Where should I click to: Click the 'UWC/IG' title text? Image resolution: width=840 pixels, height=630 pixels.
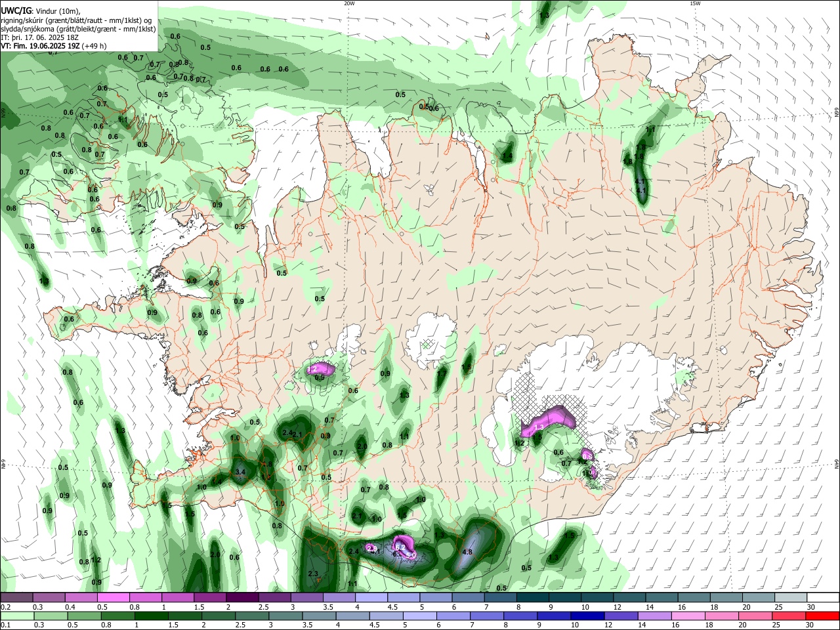click(x=16, y=10)
